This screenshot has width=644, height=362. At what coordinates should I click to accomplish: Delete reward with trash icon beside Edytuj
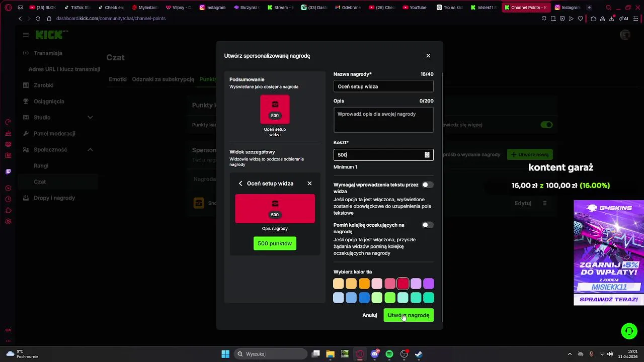click(544, 203)
